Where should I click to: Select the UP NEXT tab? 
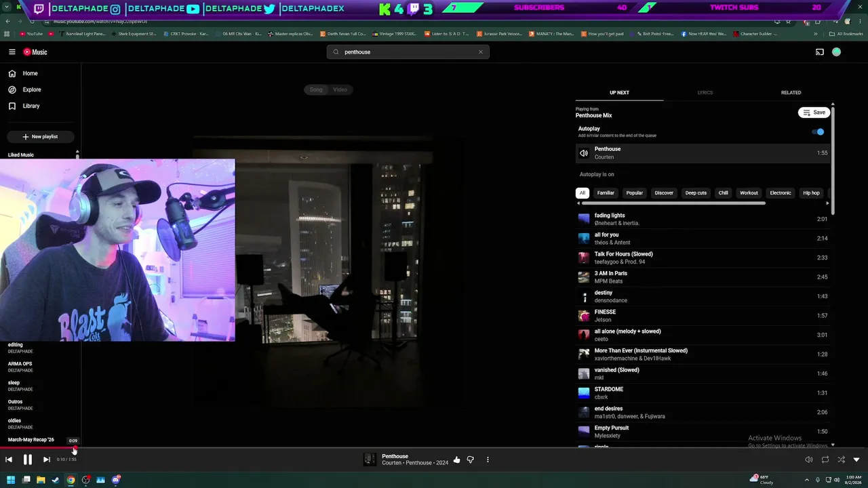point(619,93)
